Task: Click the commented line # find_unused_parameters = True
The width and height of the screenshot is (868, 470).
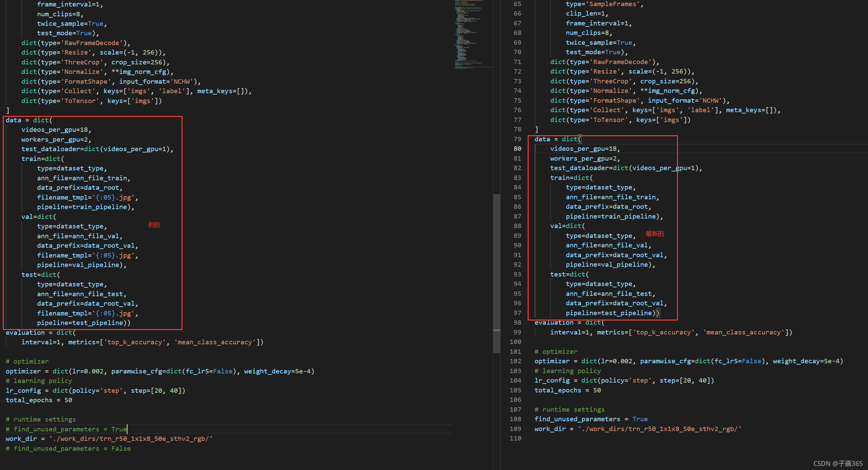Action: click(66, 429)
